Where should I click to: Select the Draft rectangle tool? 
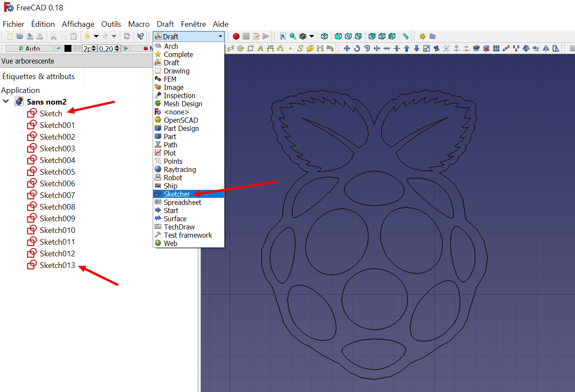[x=251, y=48]
